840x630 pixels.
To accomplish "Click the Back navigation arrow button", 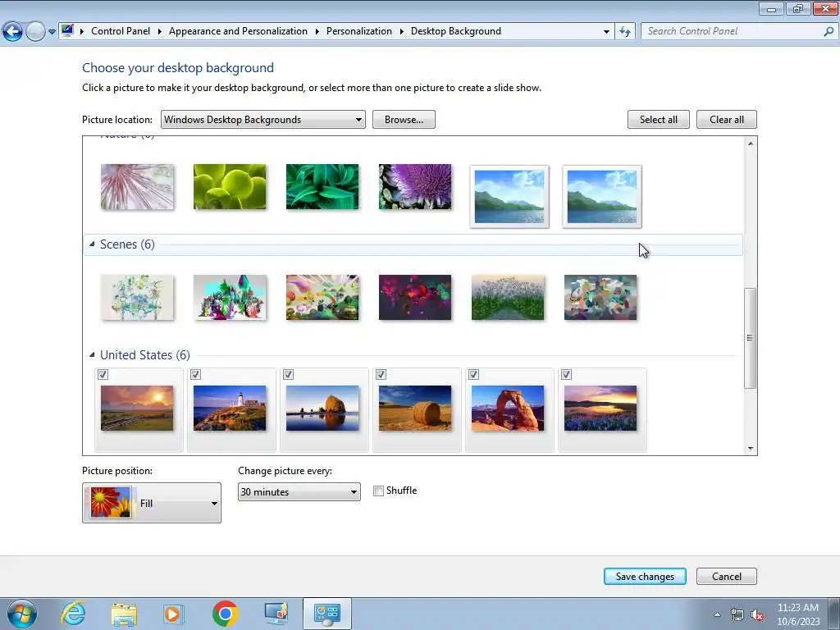I will [13, 32].
